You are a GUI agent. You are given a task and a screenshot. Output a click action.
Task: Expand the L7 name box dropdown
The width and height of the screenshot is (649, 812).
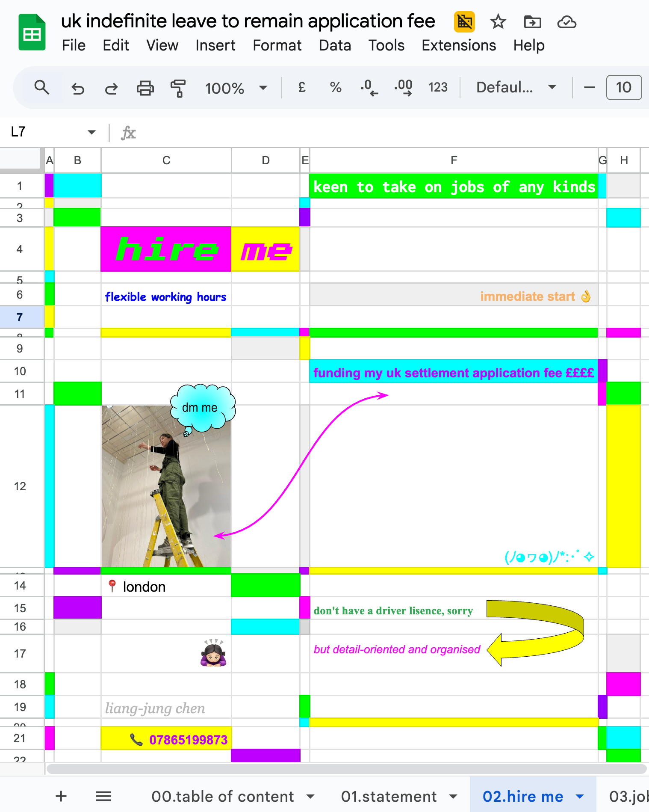(91, 132)
